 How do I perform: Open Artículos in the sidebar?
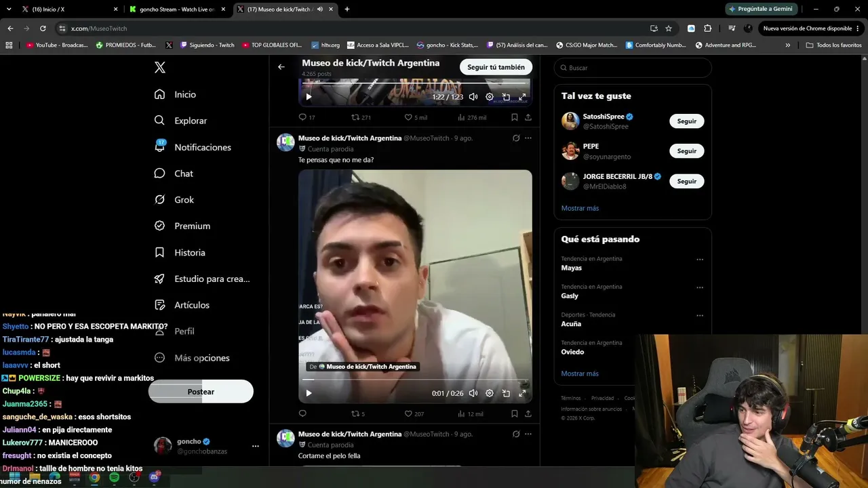[x=182, y=305]
